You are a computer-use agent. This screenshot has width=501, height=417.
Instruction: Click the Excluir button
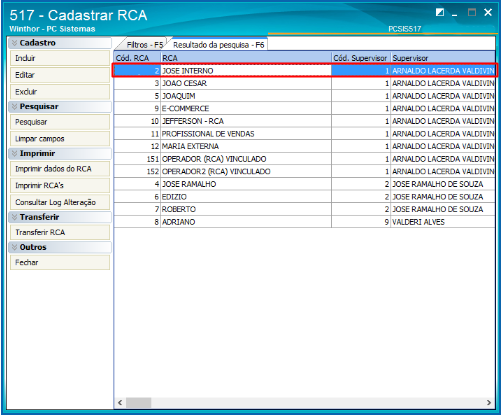[60, 92]
